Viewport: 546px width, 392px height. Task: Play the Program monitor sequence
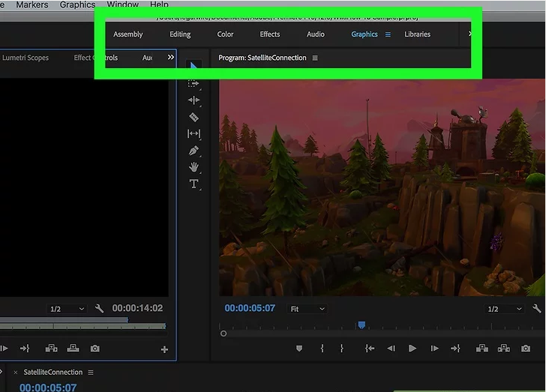pos(412,349)
